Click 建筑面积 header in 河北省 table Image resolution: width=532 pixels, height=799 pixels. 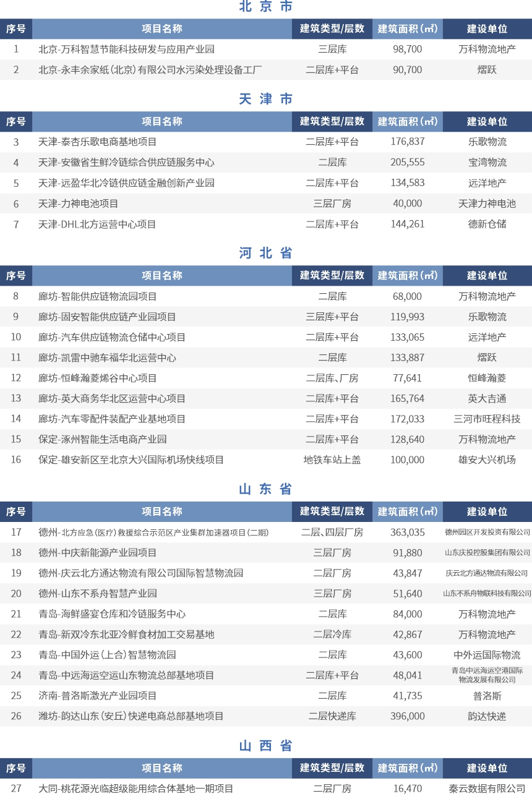(408, 275)
